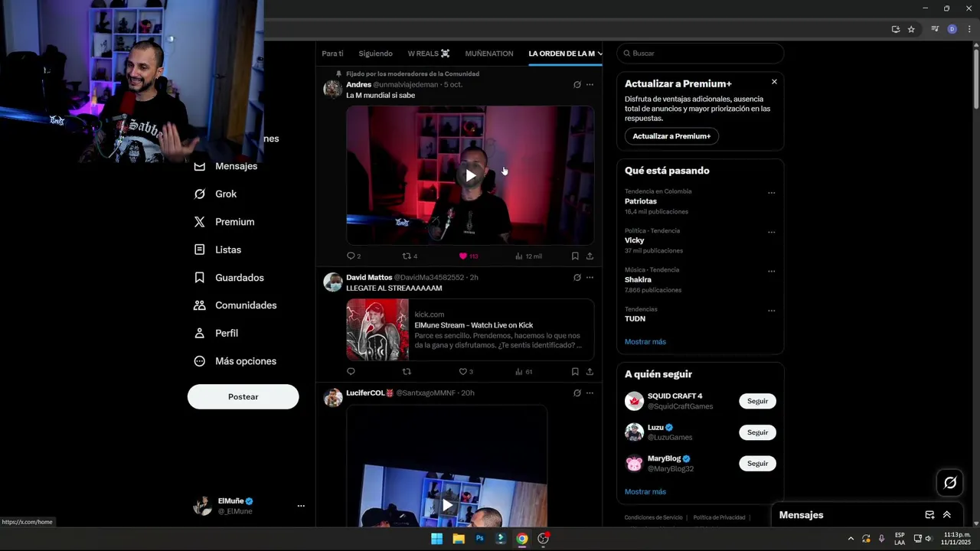Share Andres's post
The height and width of the screenshot is (551, 980).
click(x=590, y=256)
